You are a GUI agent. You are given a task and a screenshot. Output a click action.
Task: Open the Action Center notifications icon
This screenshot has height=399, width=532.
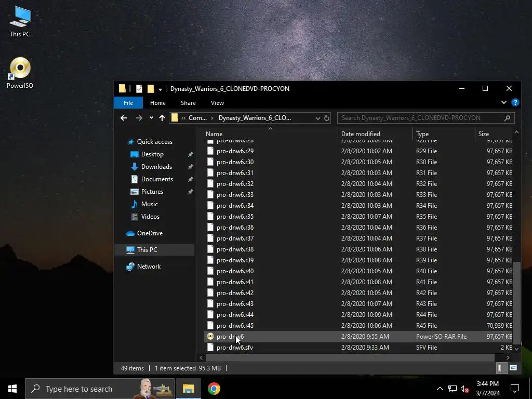coord(515,389)
